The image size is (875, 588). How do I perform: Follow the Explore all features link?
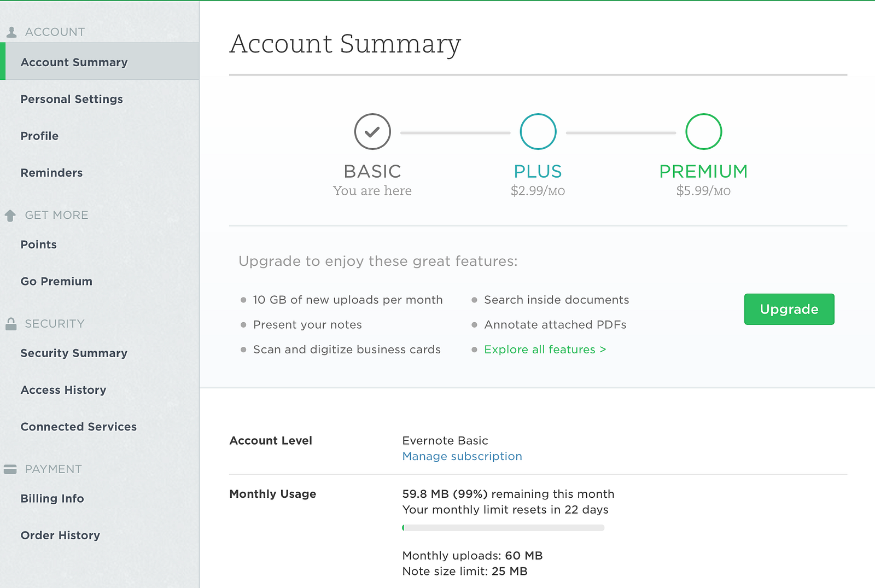[x=545, y=350]
